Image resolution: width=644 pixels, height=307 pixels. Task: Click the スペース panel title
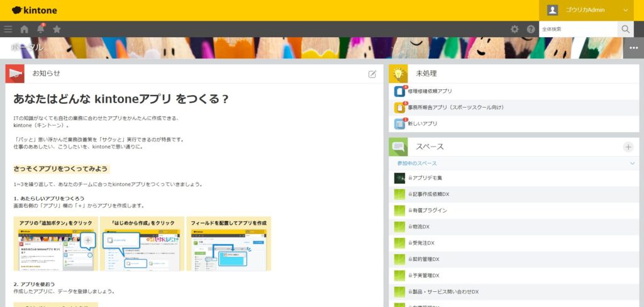(x=430, y=147)
